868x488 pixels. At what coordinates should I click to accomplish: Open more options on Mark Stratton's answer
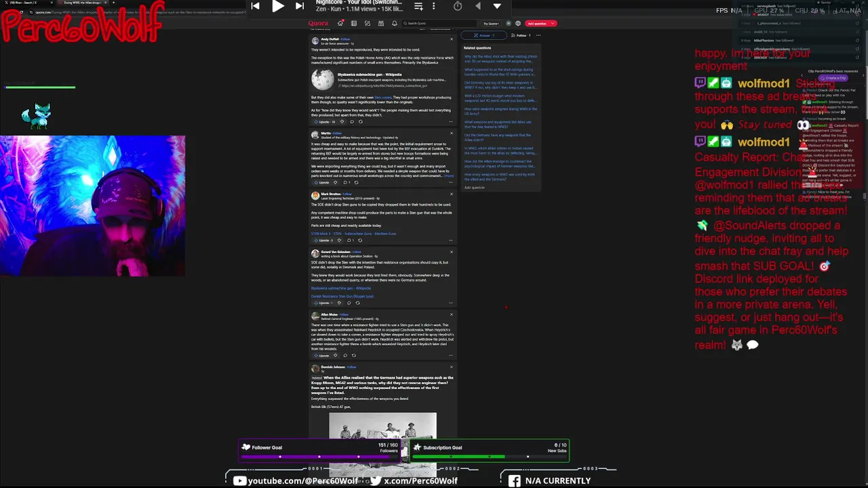click(450, 240)
